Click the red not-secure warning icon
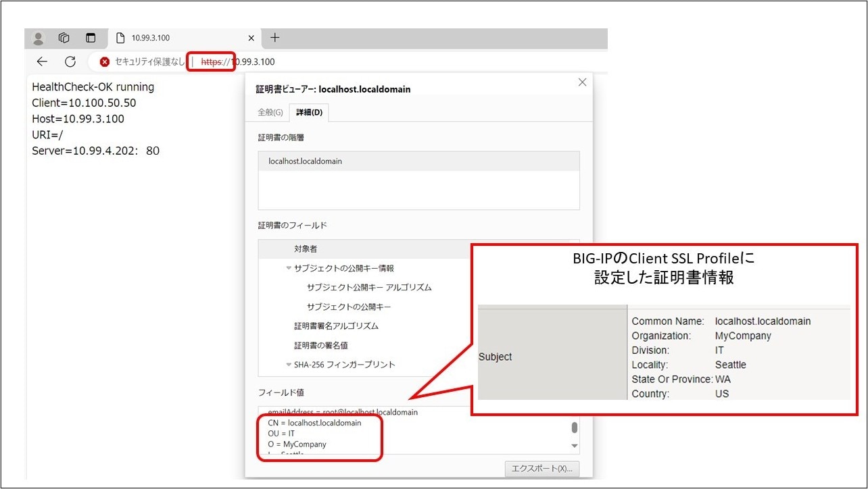This screenshot has height=489, width=868. 105,61
